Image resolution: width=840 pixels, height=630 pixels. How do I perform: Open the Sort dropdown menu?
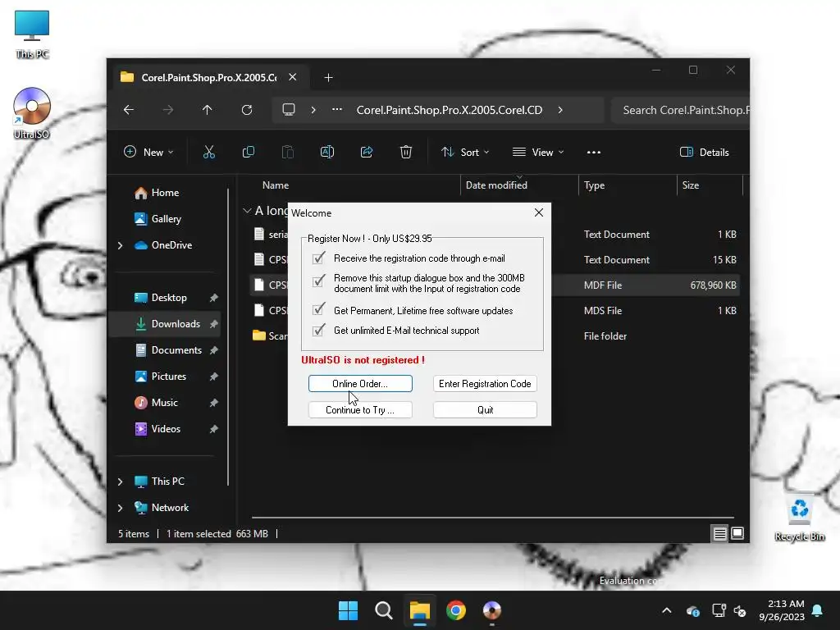[465, 152]
